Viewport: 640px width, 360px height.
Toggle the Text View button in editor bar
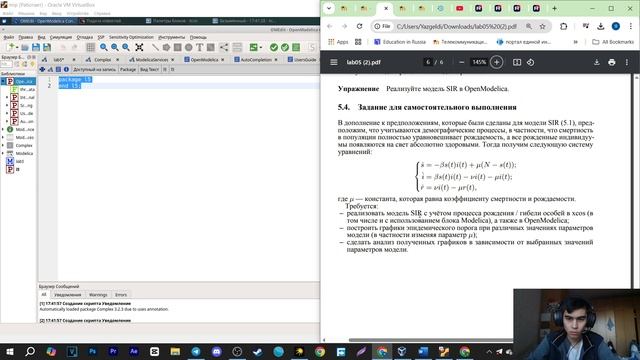pyautogui.click(x=58, y=69)
